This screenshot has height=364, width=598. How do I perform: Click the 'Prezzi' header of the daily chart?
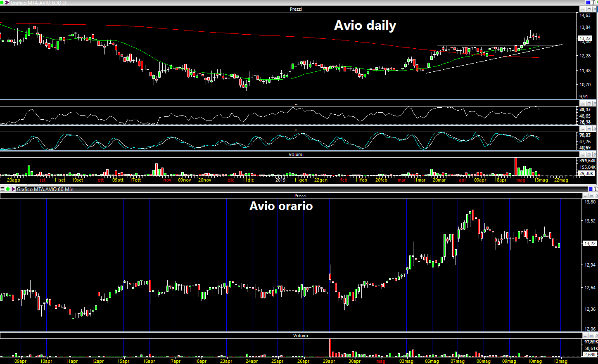[296, 9]
